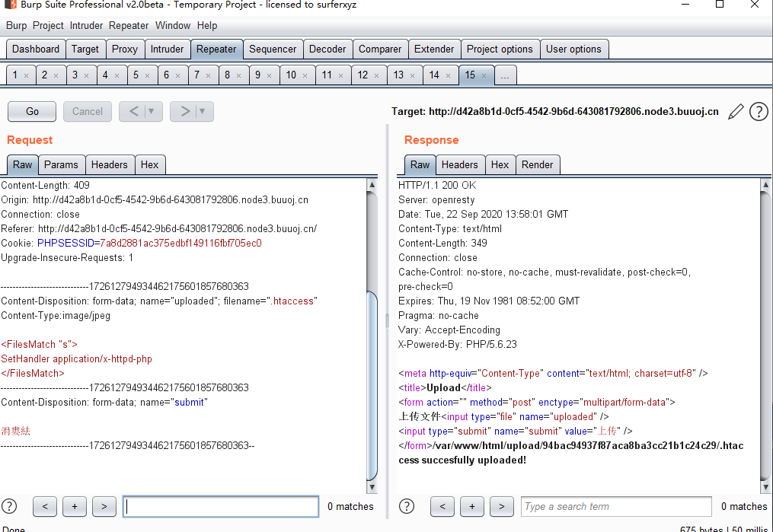773x532 pixels.
Task: Add new Repeater tab with ellipsis
Action: [505, 75]
